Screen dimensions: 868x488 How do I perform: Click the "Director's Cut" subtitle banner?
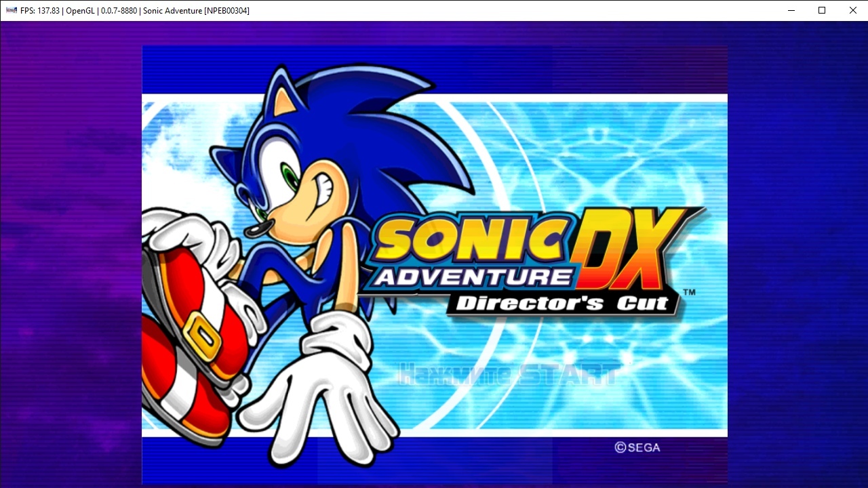[563, 302]
